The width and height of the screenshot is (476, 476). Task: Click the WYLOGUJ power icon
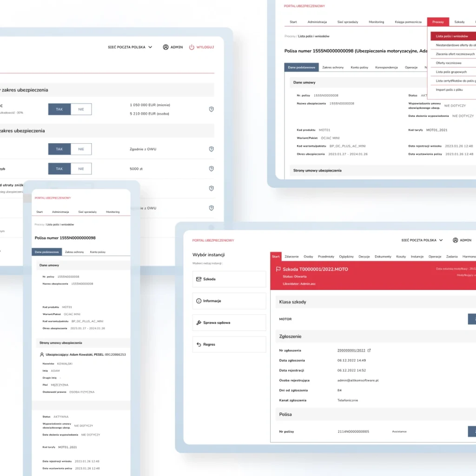(192, 47)
